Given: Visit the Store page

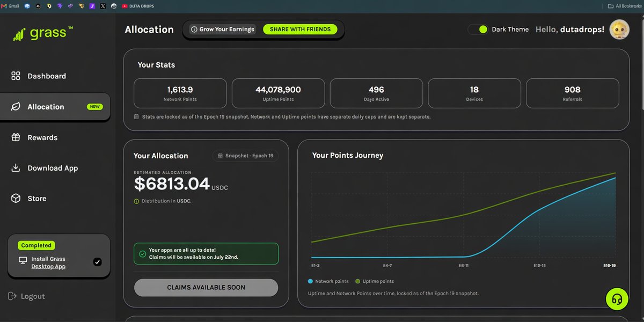Looking at the screenshot, I should [x=29, y=199].
